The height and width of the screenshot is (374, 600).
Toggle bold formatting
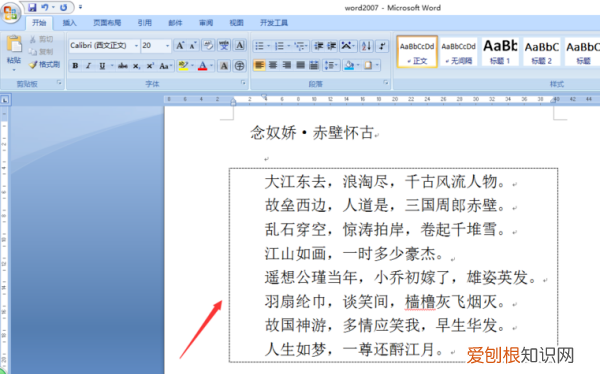pos(75,66)
